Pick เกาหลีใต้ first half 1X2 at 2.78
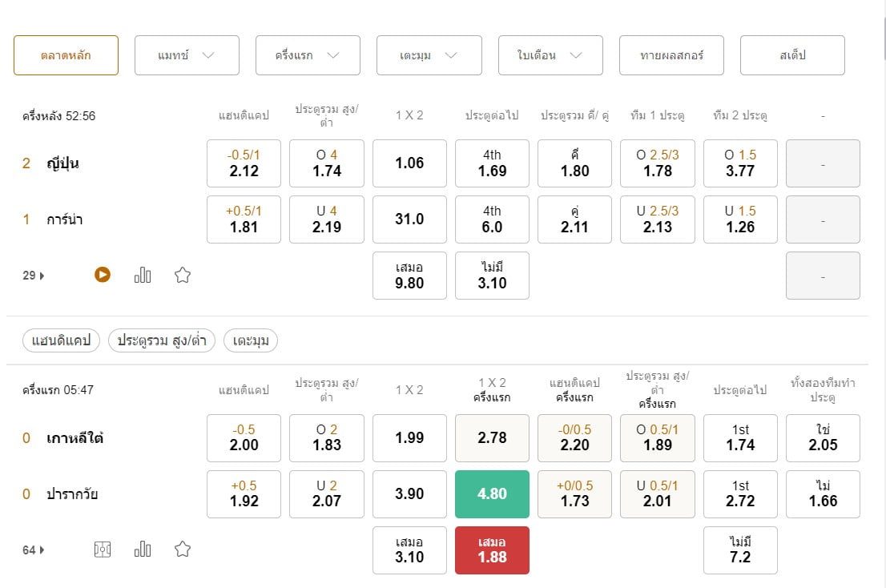The image size is (886, 588). coord(492,438)
